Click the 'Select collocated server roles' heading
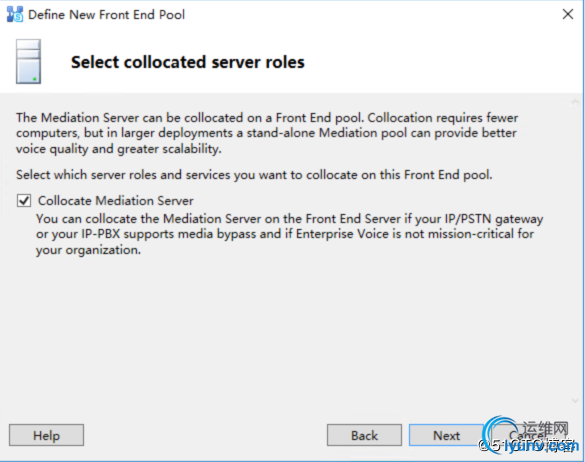The height and width of the screenshot is (462, 585). [x=188, y=62]
